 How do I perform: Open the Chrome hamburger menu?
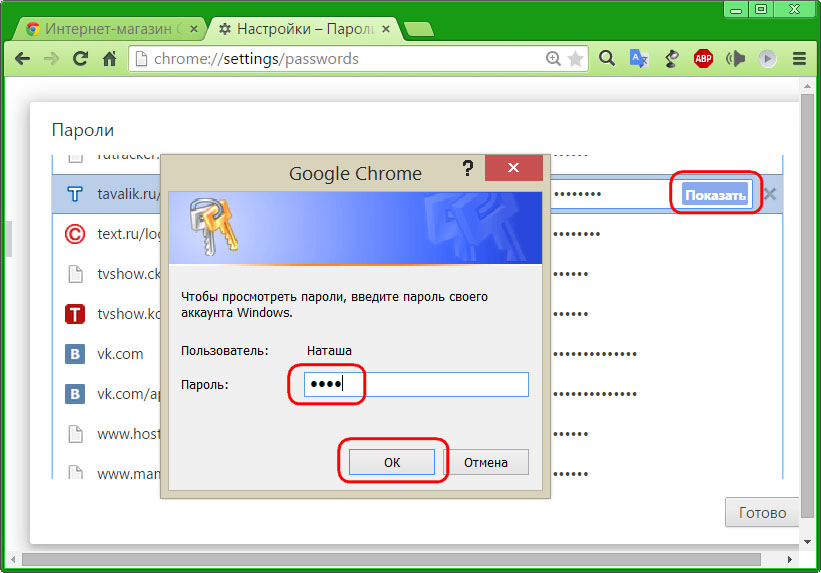click(x=799, y=58)
